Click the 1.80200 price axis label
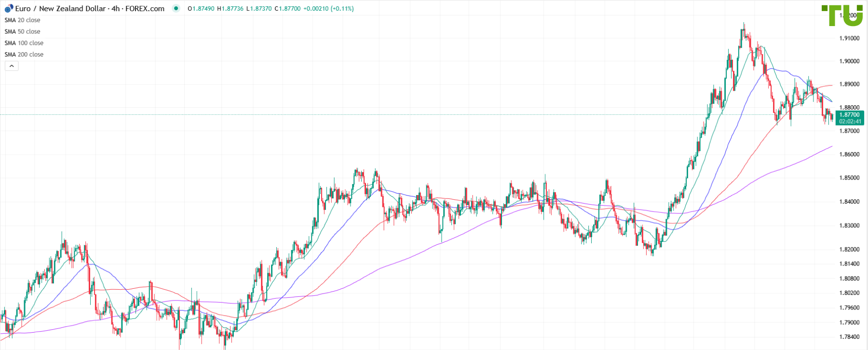 click(x=849, y=293)
